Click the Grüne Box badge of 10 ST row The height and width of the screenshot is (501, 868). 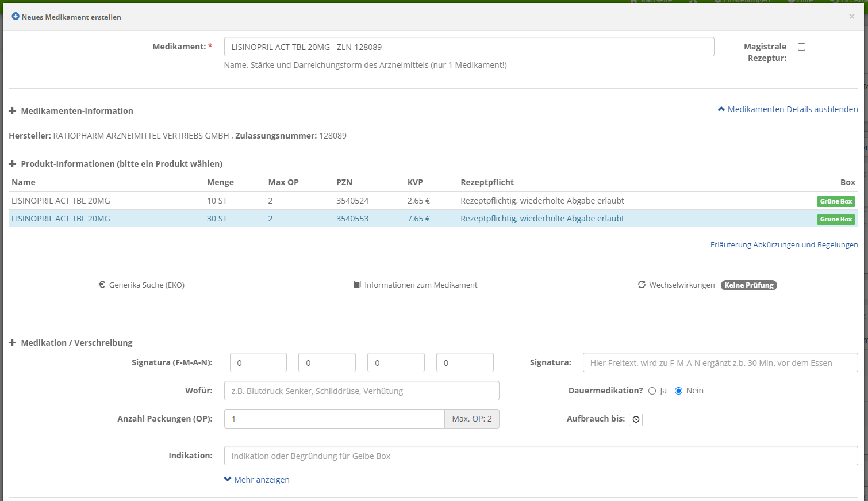coord(836,201)
